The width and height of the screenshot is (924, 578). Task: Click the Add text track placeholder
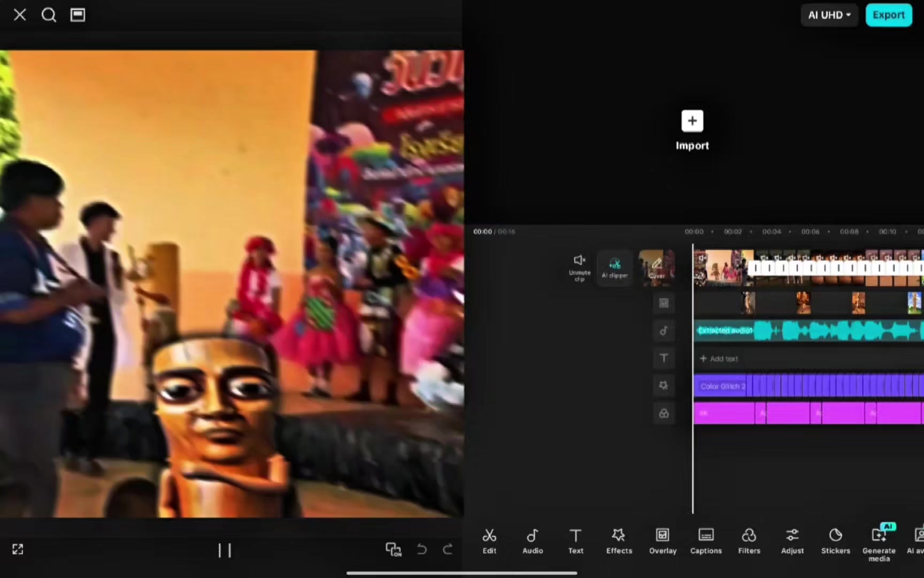point(719,359)
